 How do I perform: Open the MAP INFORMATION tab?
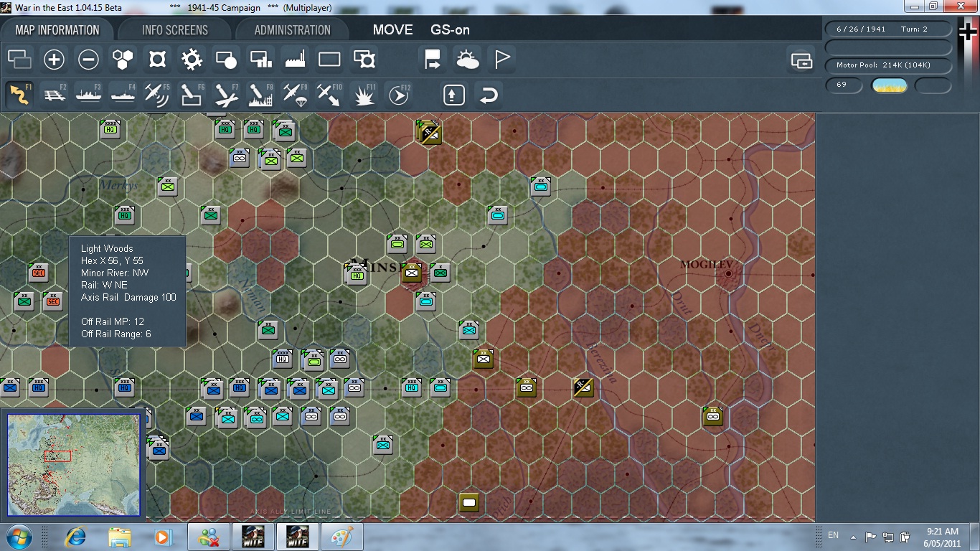pyautogui.click(x=57, y=30)
